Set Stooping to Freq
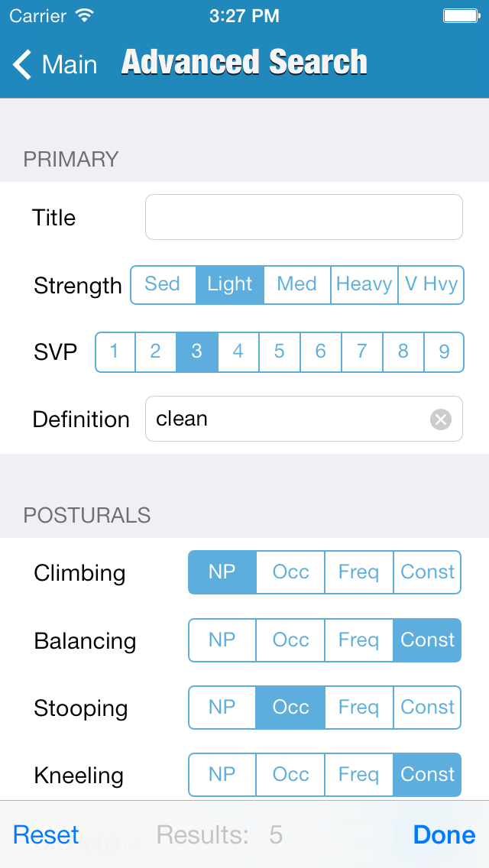Viewport: 489px width, 868px height. click(x=358, y=708)
